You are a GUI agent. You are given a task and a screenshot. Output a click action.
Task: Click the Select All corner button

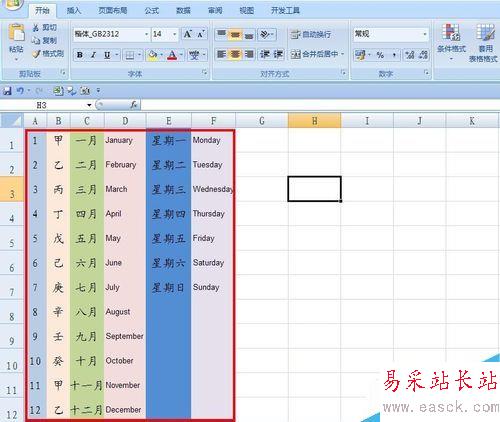point(12,121)
